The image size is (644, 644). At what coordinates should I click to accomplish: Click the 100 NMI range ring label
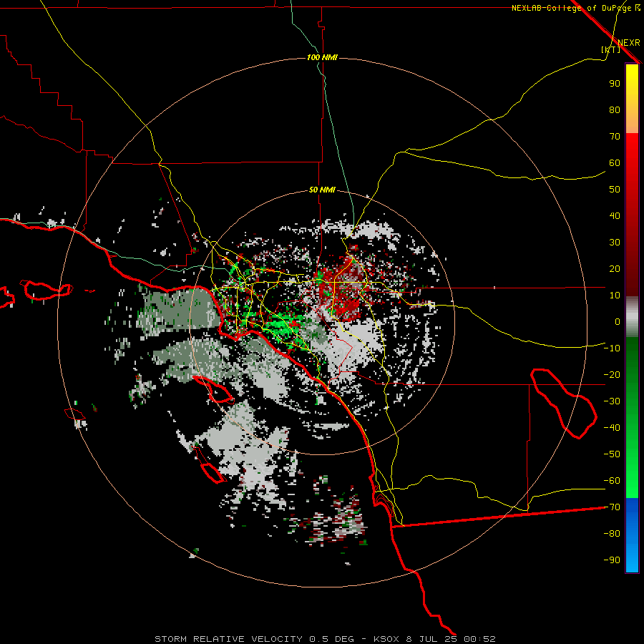pyautogui.click(x=322, y=57)
